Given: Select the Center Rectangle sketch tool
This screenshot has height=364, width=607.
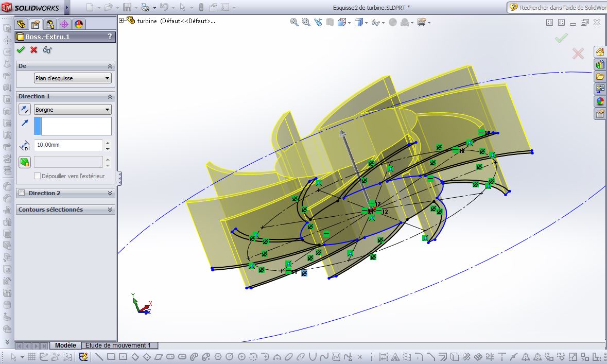Looking at the screenshot, I should click(x=123, y=357).
